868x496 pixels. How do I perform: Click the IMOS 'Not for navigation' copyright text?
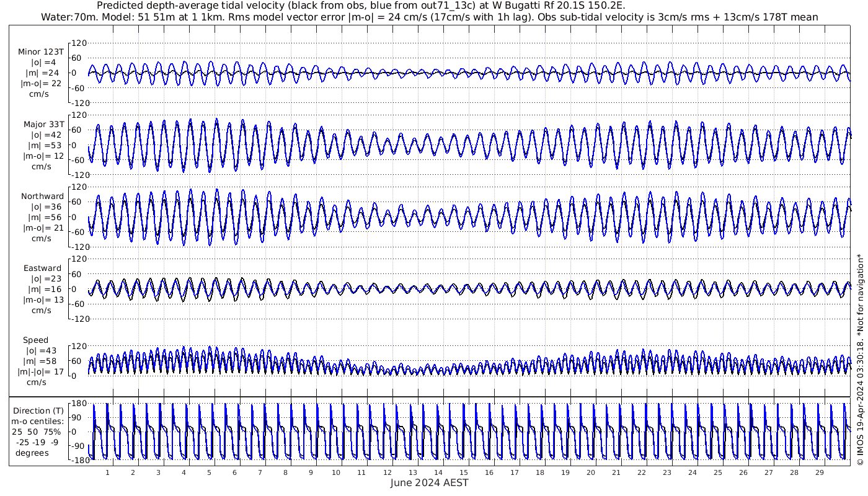[x=860, y=360]
